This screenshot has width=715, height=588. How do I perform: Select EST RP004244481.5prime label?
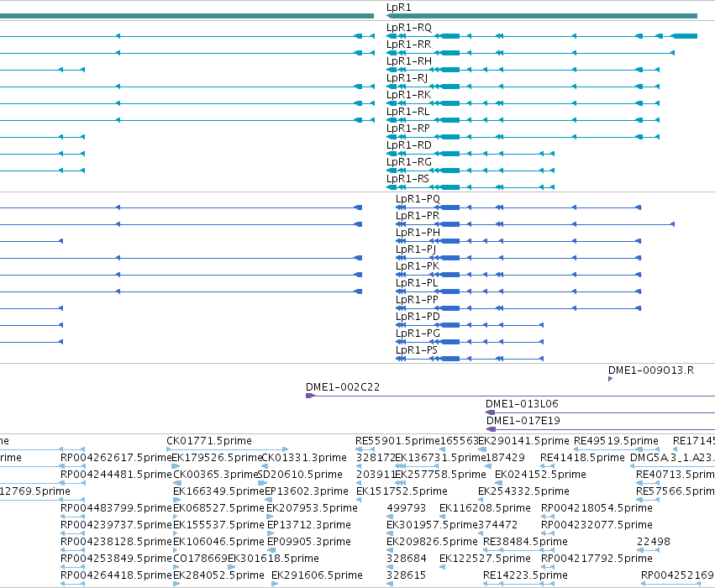(116, 475)
